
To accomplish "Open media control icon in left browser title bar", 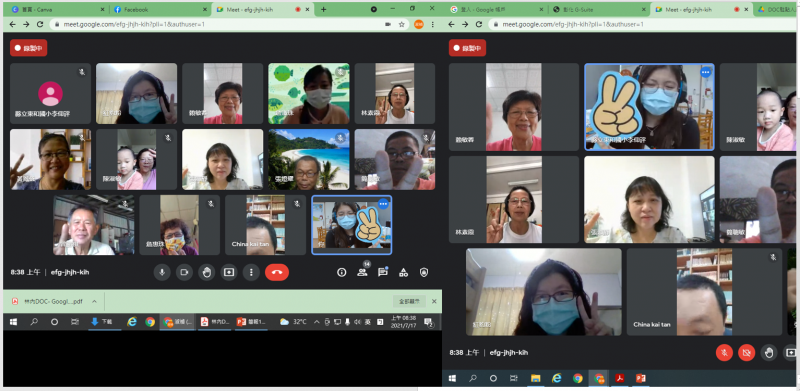I will click(x=373, y=9).
